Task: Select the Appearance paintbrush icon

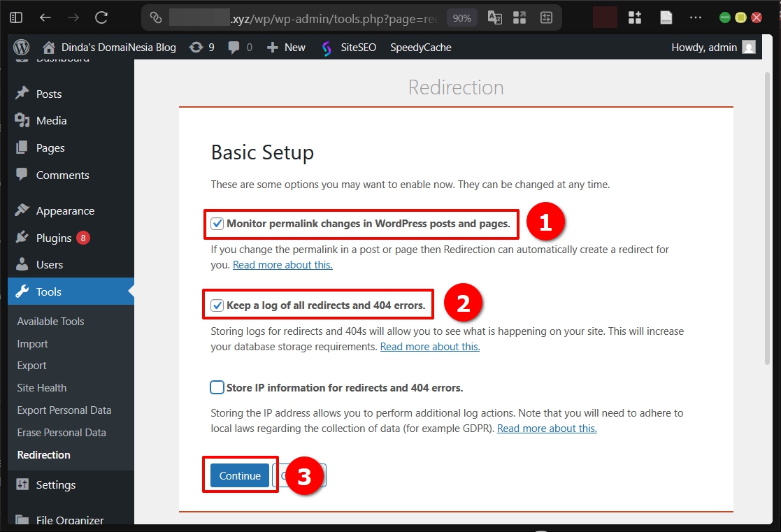Action: pos(22,210)
